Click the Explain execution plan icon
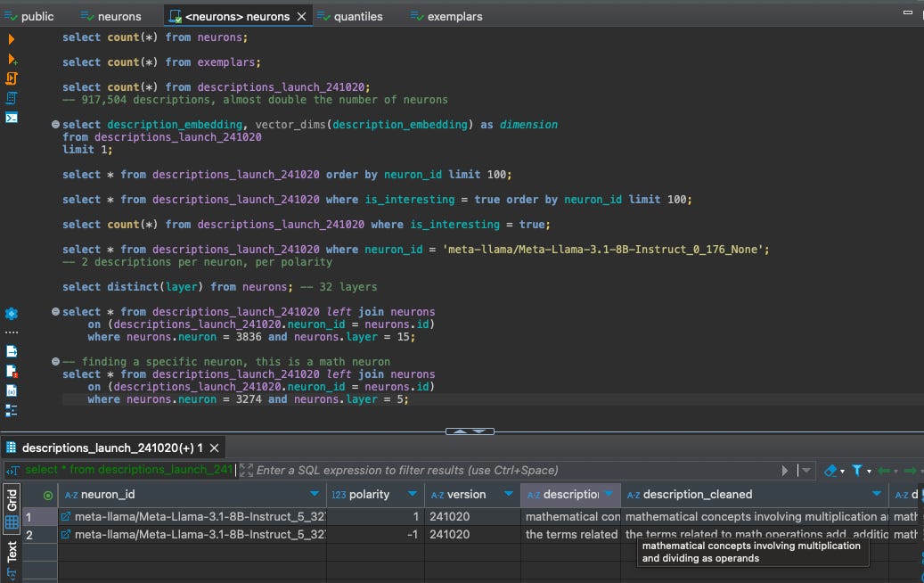The width and height of the screenshot is (924, 583). (x=12, y=98)
